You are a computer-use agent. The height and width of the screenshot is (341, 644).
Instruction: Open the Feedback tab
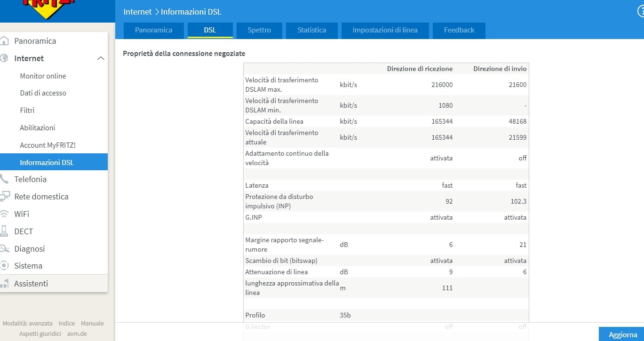pyautogui.click(x=459, y=30)
